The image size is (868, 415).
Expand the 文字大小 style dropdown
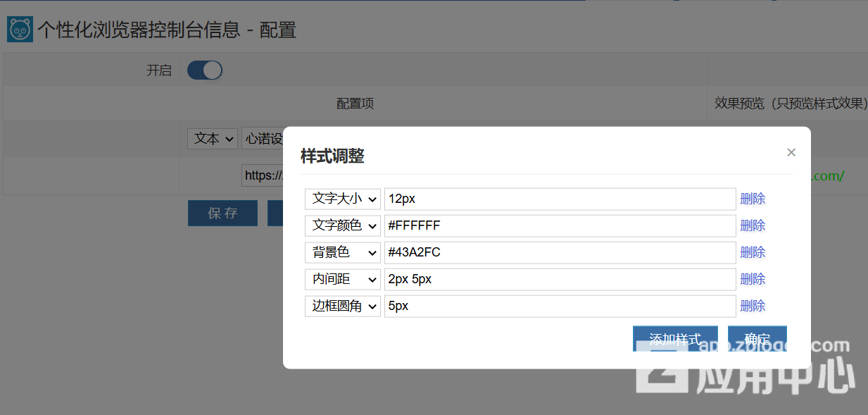343,199
